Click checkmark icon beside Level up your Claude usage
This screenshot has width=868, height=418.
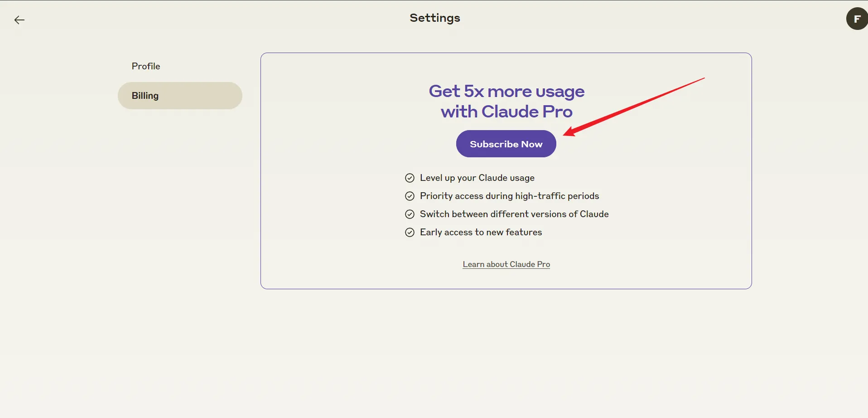[410, 178]
